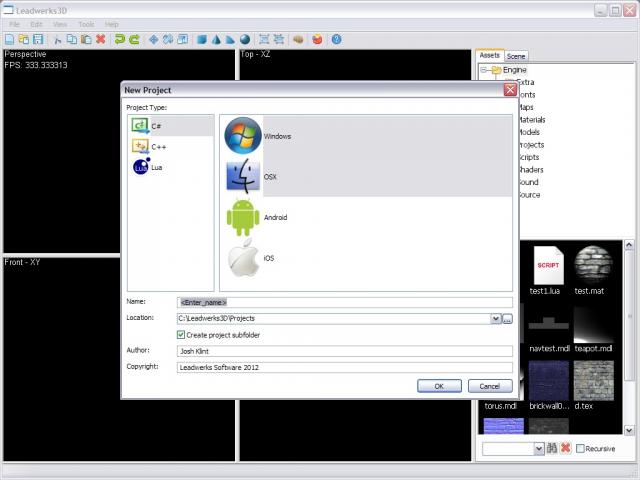Enable the Recursive checkbox
This screenshot has width=640, height=480.
pos(580,449)
